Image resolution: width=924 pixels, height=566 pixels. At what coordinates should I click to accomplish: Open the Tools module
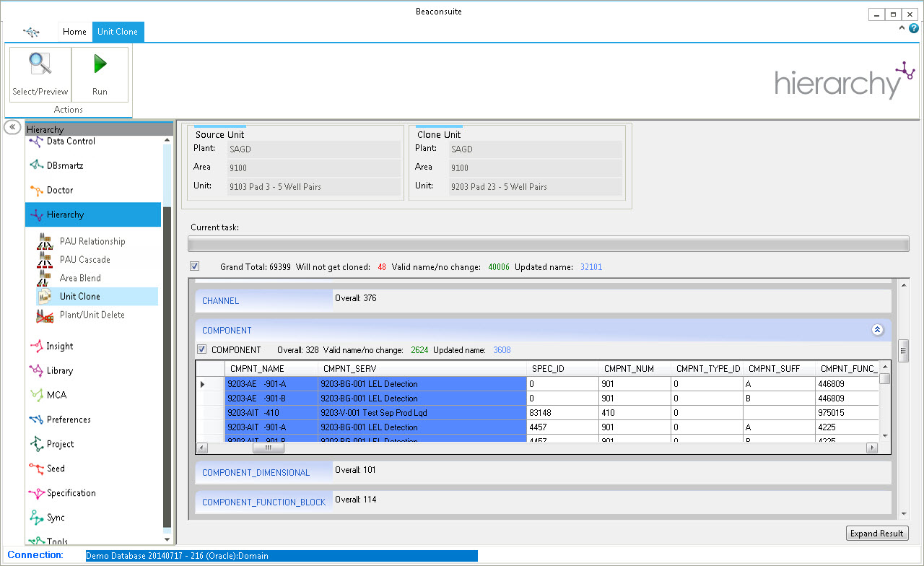click(57, 540)
